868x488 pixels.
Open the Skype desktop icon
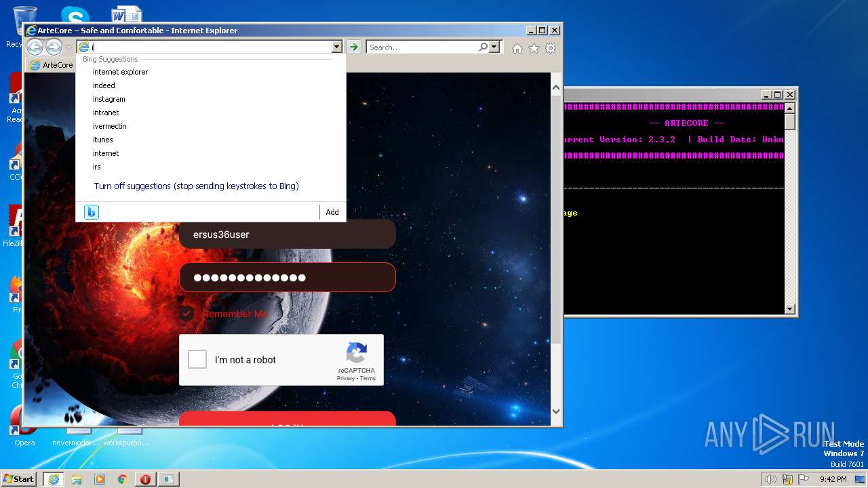75,15
